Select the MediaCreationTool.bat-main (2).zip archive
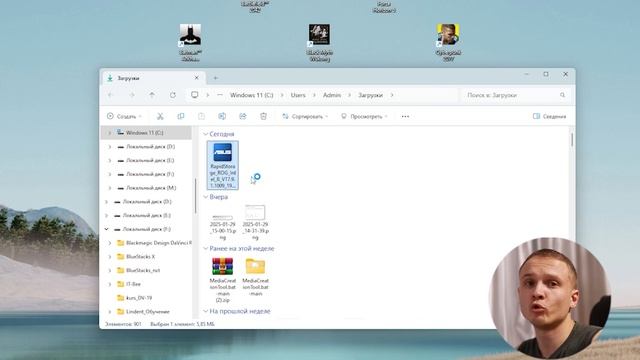This screenshot has width=640, height=360. coord(222,280)
